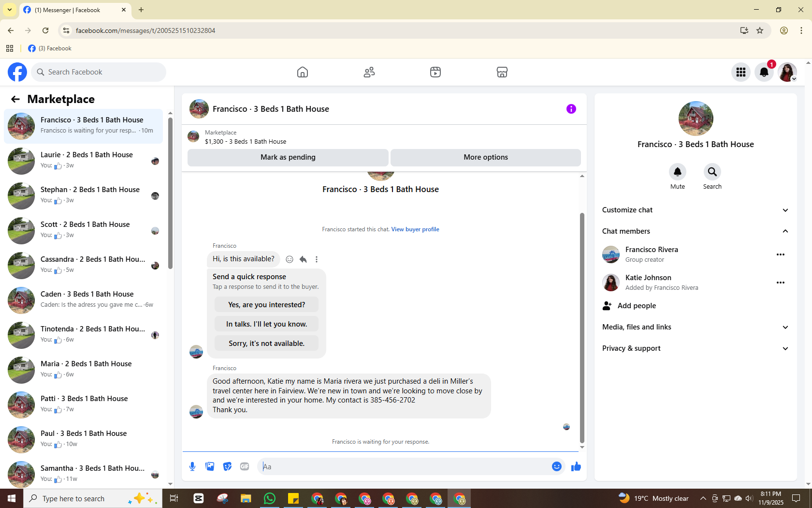The width and height of the screenshot is (812, 508).
Task: Send a thumbs-up like
Action: tap(576, 466)
